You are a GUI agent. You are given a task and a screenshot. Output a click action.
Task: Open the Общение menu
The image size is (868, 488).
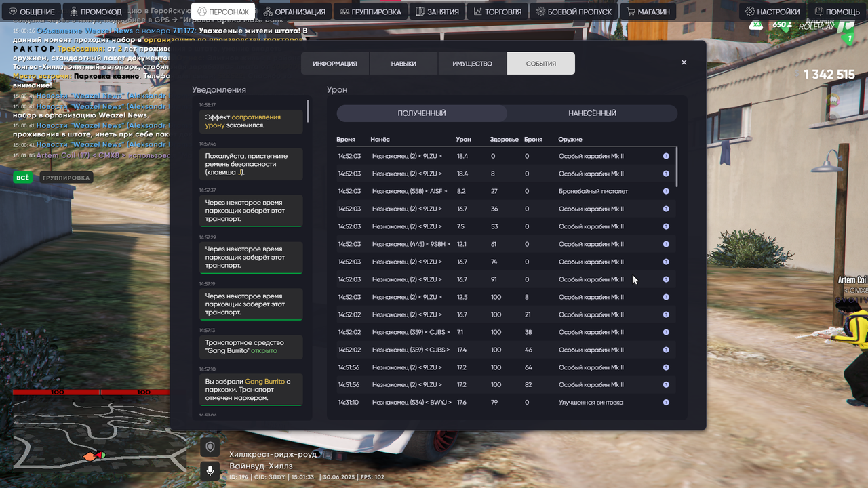coord(31,12)
